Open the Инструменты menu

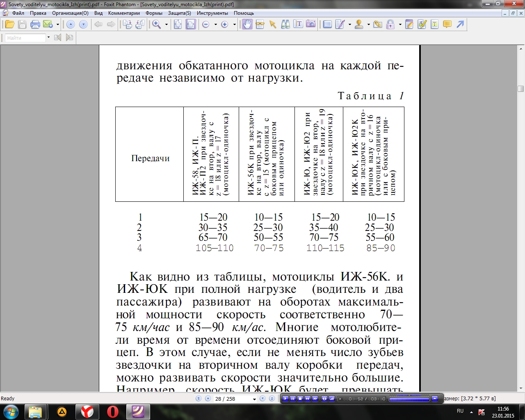[212, 13]
